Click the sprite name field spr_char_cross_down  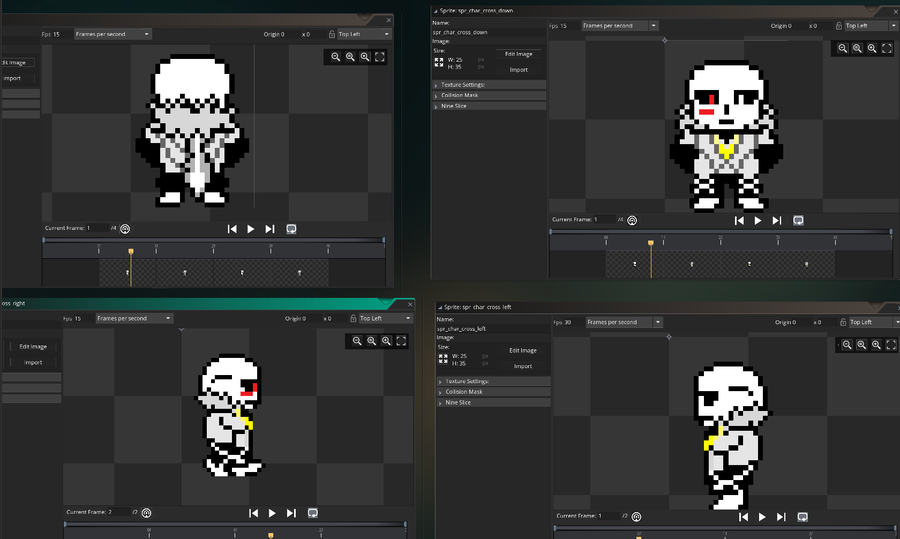[x=488, y=33]
